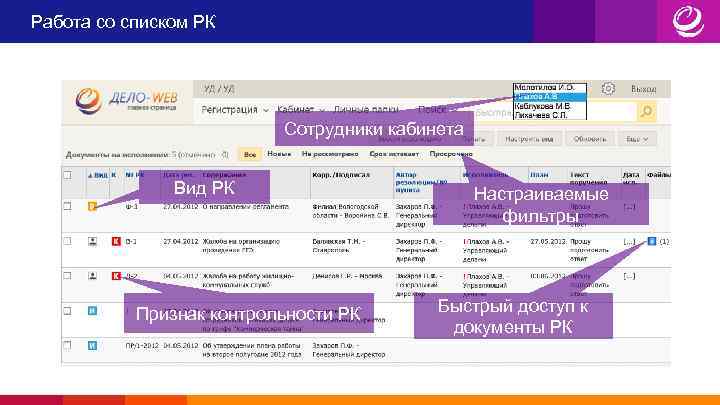The width and height of the screenshot is (720, 405).
Task: Sort by the План column header
Action: pos(539,175)
